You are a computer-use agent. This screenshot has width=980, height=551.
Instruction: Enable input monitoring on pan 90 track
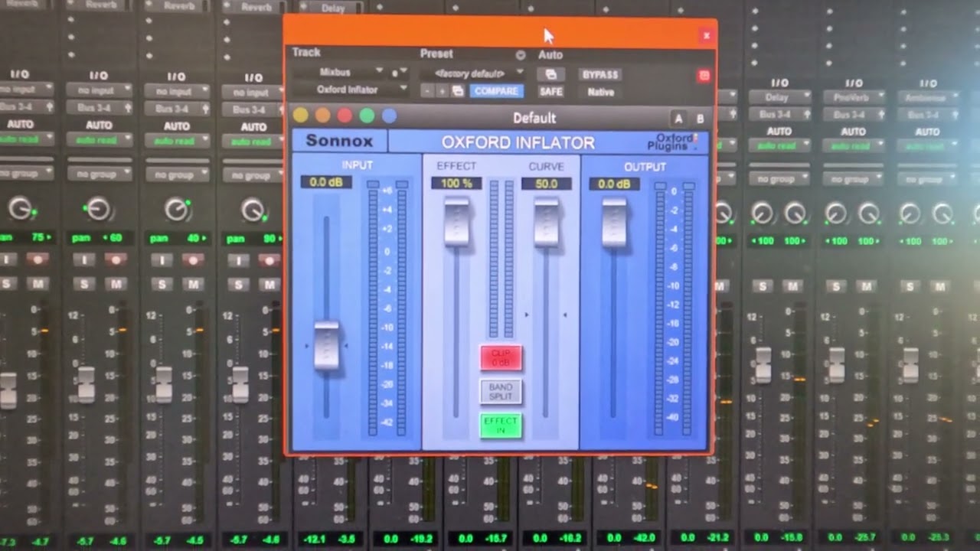238,260
